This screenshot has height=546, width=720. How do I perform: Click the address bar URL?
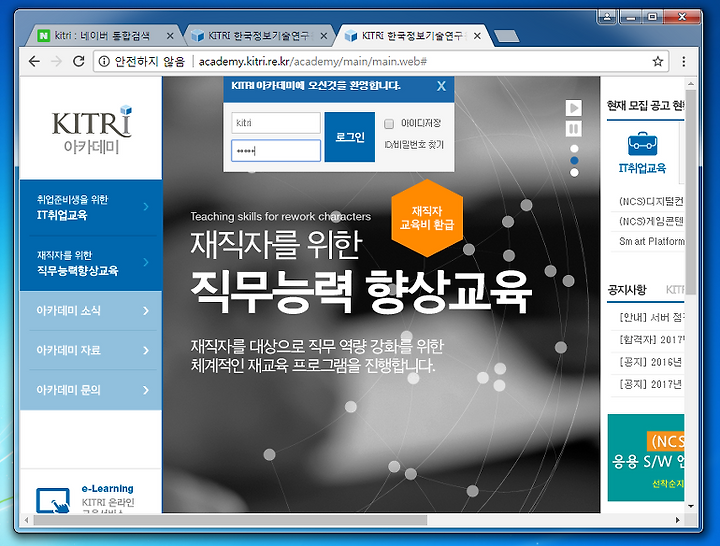[x=313, y=62]
